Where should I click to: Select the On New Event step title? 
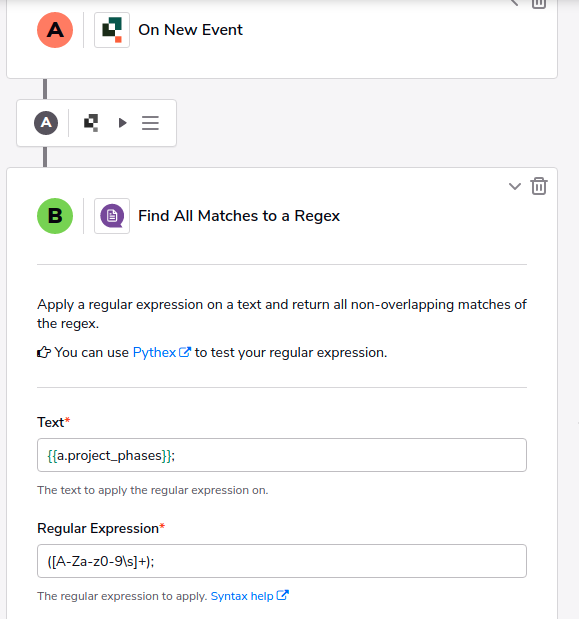point(190,30)
